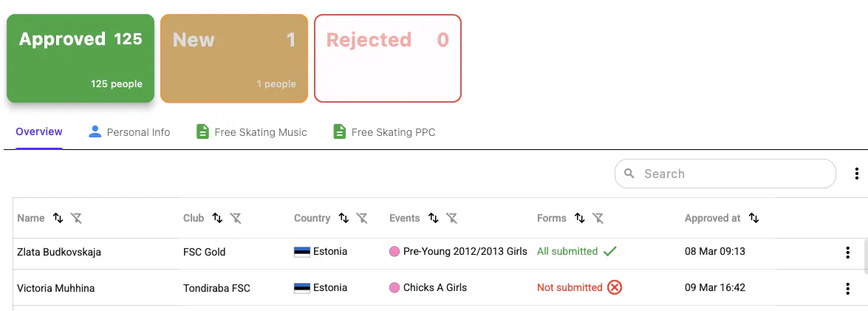Sort the table by Country column
The height and width of the screenshot is (311, 868).
point(344,218)
